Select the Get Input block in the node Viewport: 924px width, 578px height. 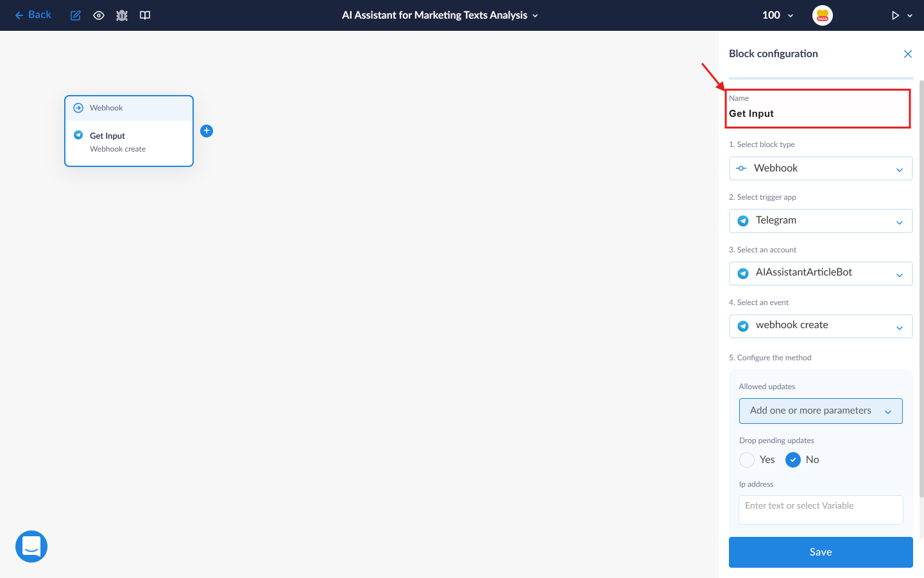point(129,142)
